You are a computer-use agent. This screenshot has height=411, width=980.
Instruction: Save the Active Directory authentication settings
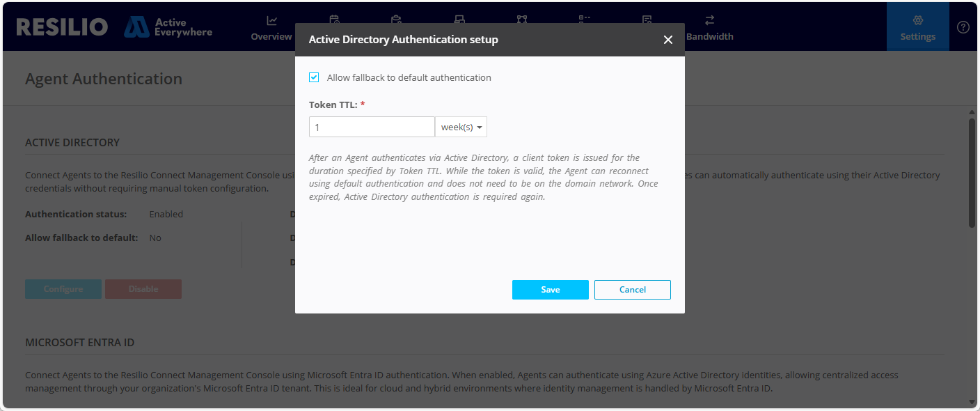[551, 290]
